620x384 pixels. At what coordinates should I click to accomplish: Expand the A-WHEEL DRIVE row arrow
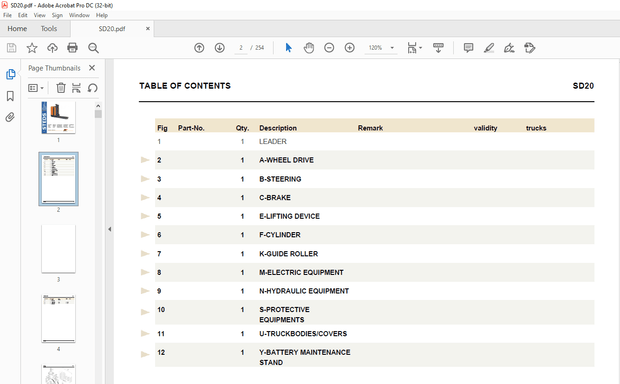tap(145, 160)
